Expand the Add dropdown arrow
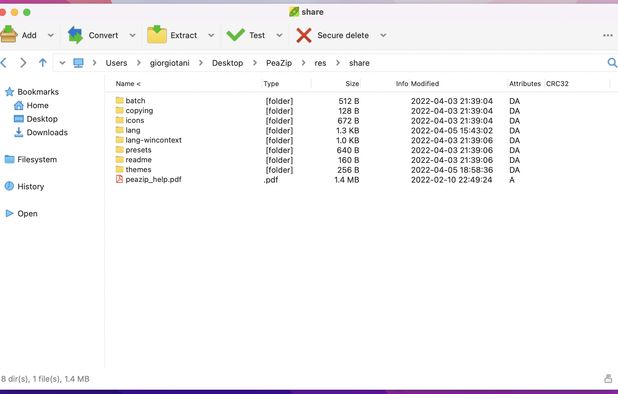This screenshot has height=394, width=618. pos(51,35)
